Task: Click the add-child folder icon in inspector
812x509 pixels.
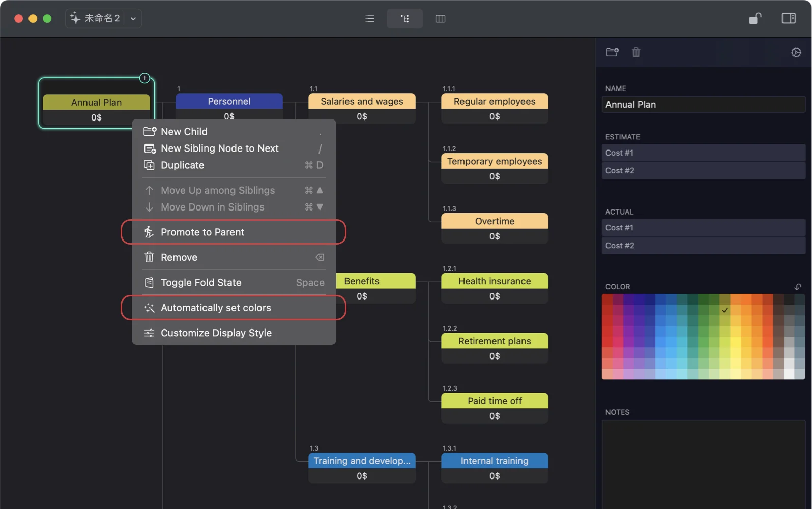Action: pos(612,52)
